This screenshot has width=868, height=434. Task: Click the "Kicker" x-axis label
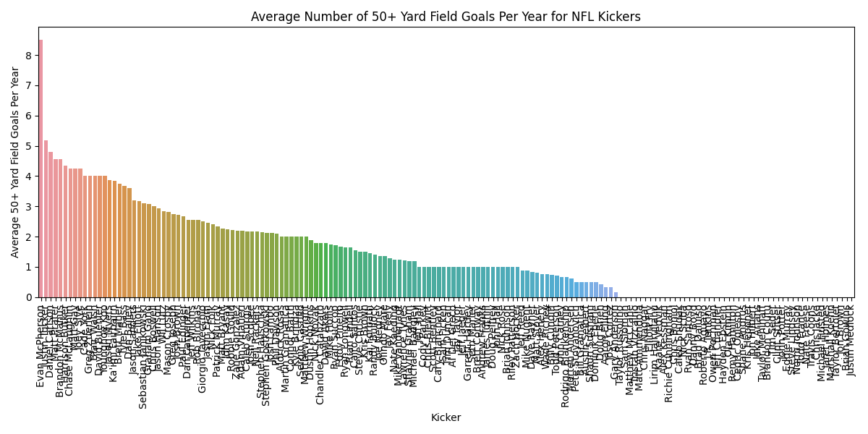[446, 417]
